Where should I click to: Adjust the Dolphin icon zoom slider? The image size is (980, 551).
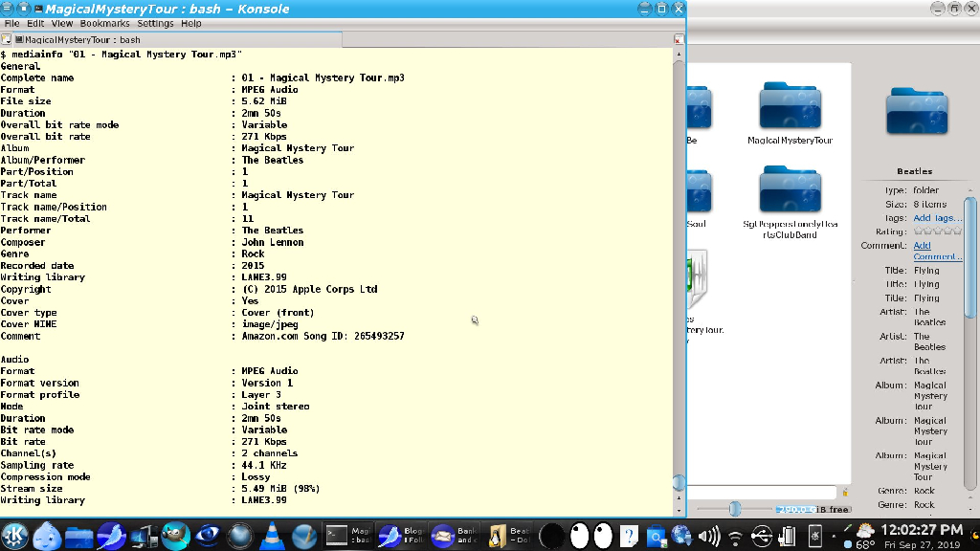pyautogui.click(x=735, y=509)
